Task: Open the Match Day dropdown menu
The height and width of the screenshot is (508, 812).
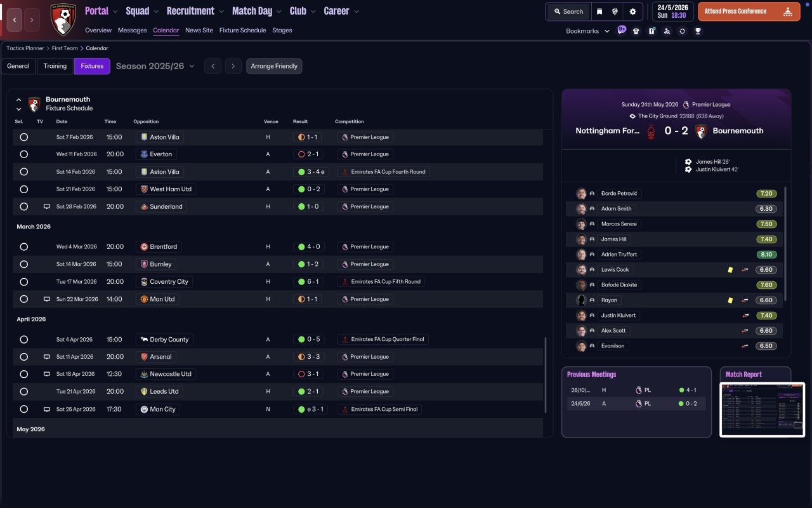Action: [x=257, y=11]
